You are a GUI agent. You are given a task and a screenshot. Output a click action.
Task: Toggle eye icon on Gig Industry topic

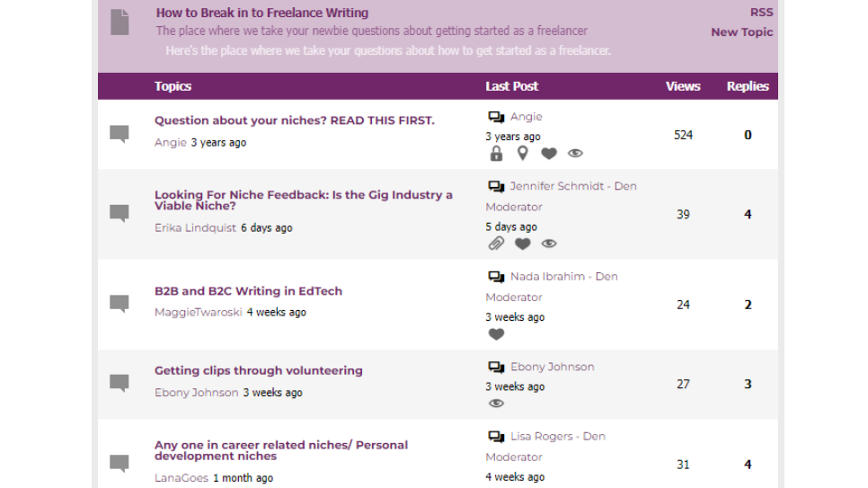(548, 244)
